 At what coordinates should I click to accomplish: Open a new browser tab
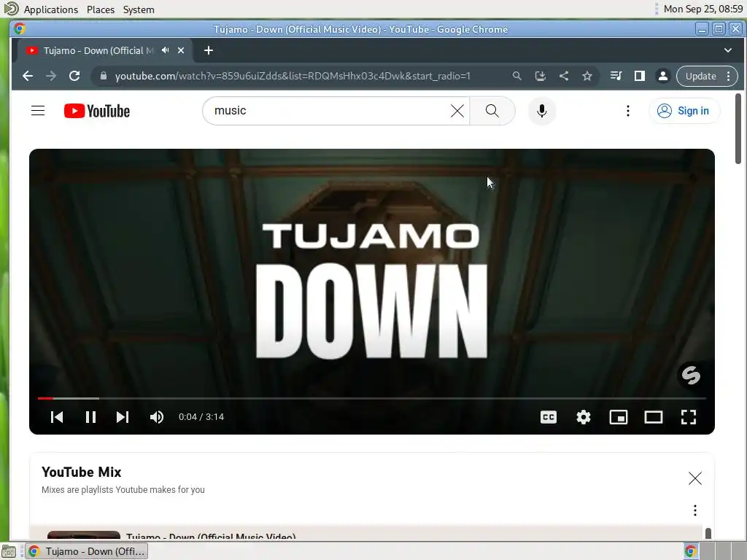(x=208, y=50)
